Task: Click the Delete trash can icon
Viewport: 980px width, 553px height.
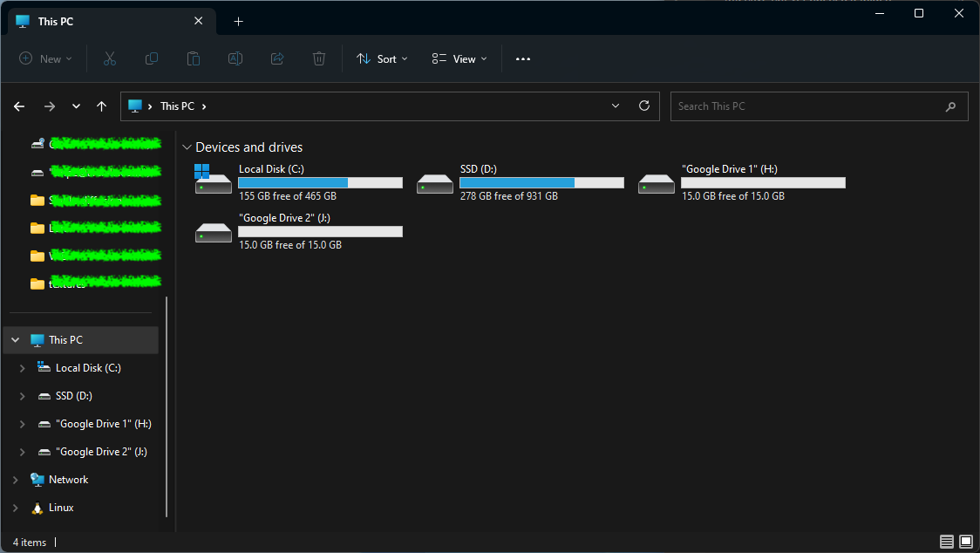Action: coord(319,58)
